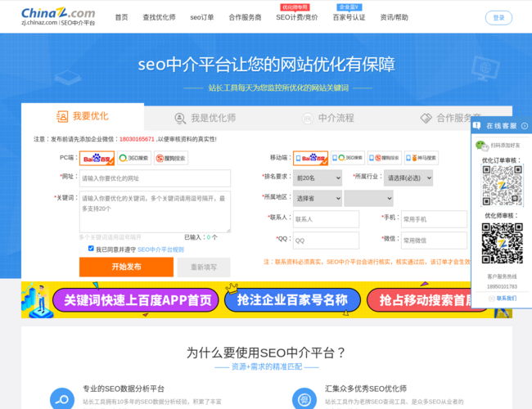
Task: Click the 手机 phone input field
Action: point(434,219)
